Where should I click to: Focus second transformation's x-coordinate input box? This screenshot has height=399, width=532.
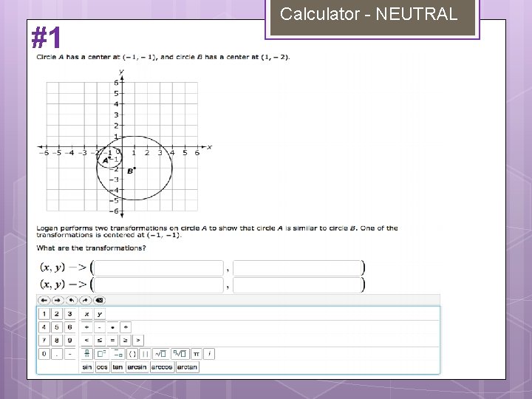tap(159, 285)
